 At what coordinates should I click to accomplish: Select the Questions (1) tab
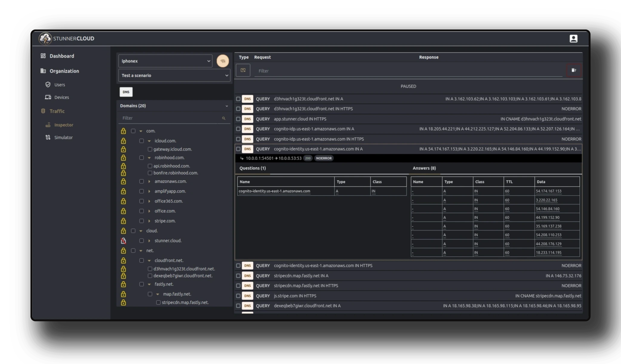(x=253, y=168)
